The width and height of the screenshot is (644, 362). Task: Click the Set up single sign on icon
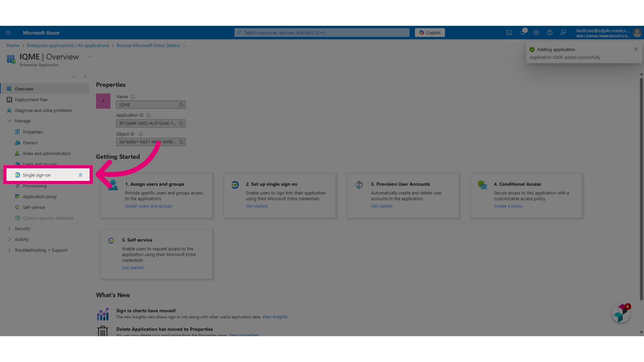point(235,185)
